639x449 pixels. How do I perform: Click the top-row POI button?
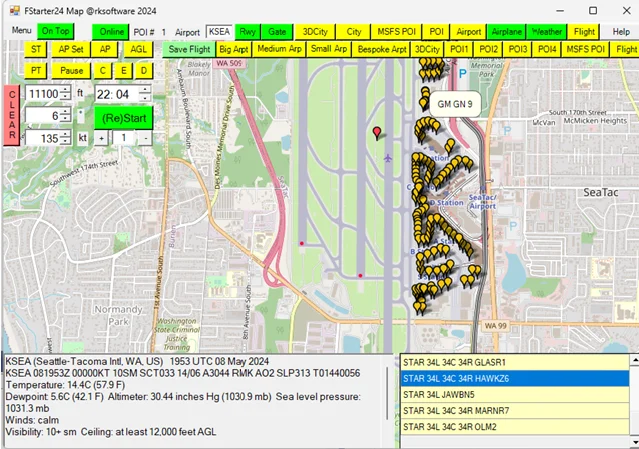(436, 32)
